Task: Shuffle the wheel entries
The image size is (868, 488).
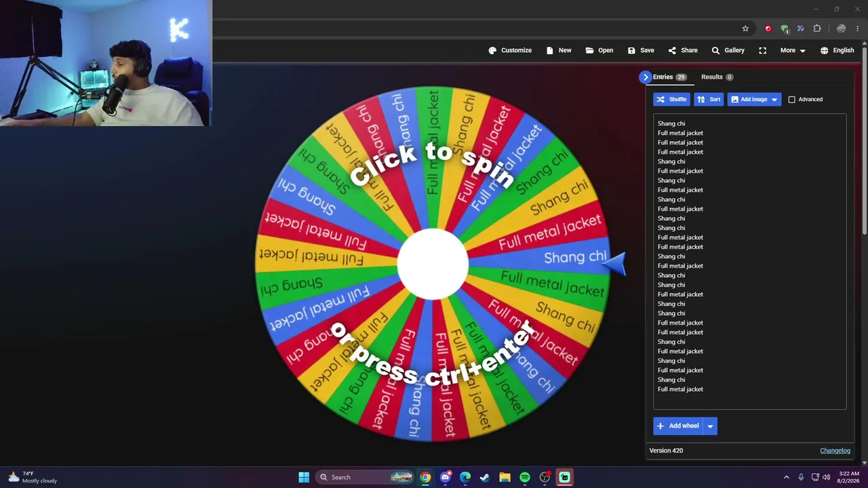Action: (671, 99)
